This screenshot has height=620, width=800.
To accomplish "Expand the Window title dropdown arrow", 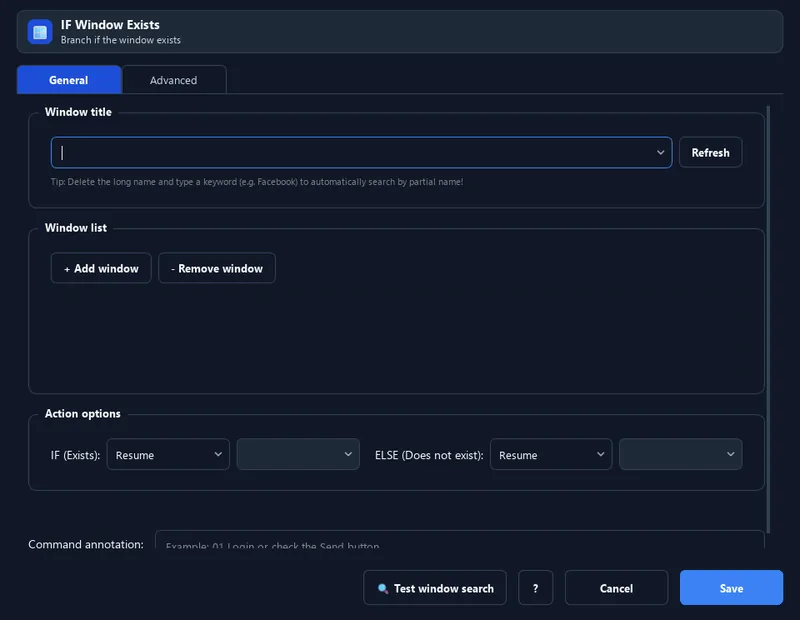I will pos(660,152).
